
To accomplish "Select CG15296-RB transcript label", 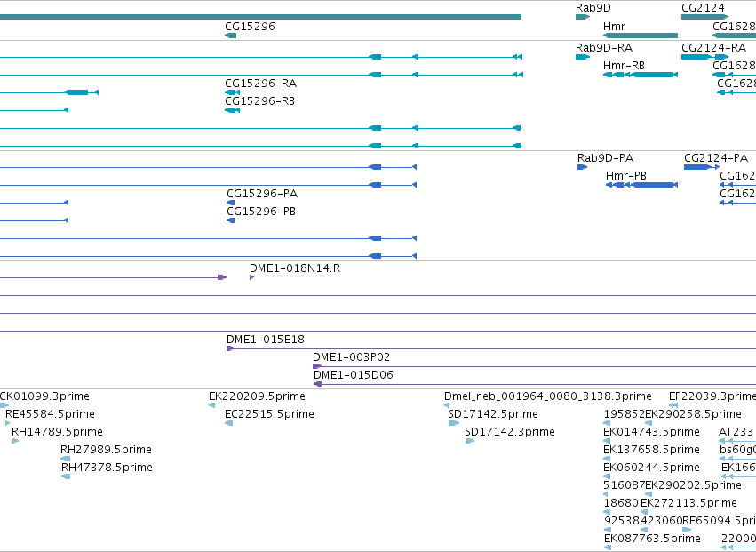I will coord(259,101).
